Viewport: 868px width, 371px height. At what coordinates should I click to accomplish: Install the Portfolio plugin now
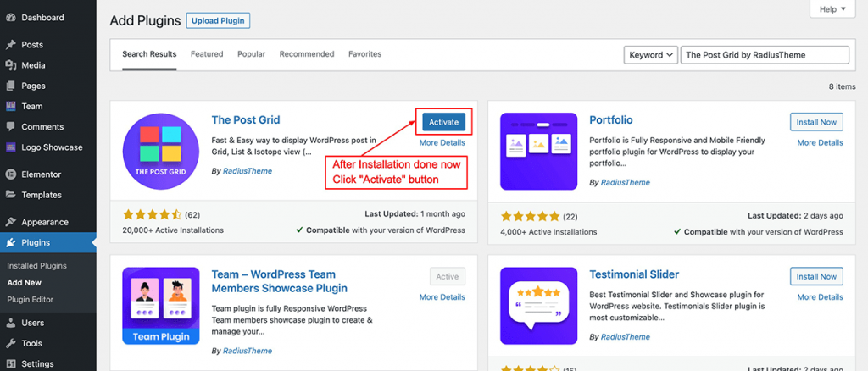(816, 122)
